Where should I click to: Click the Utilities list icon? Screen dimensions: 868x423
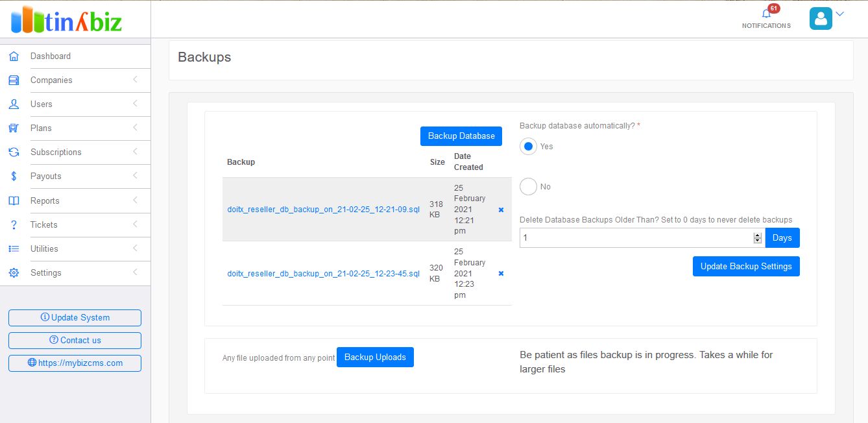pos(14,249)
